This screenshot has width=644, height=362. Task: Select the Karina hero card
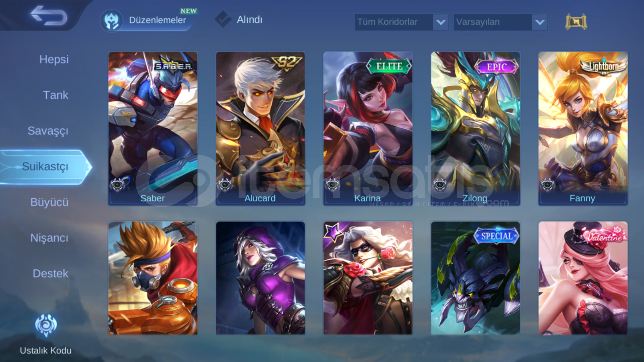pyautogui.click(x=368, y=128)
